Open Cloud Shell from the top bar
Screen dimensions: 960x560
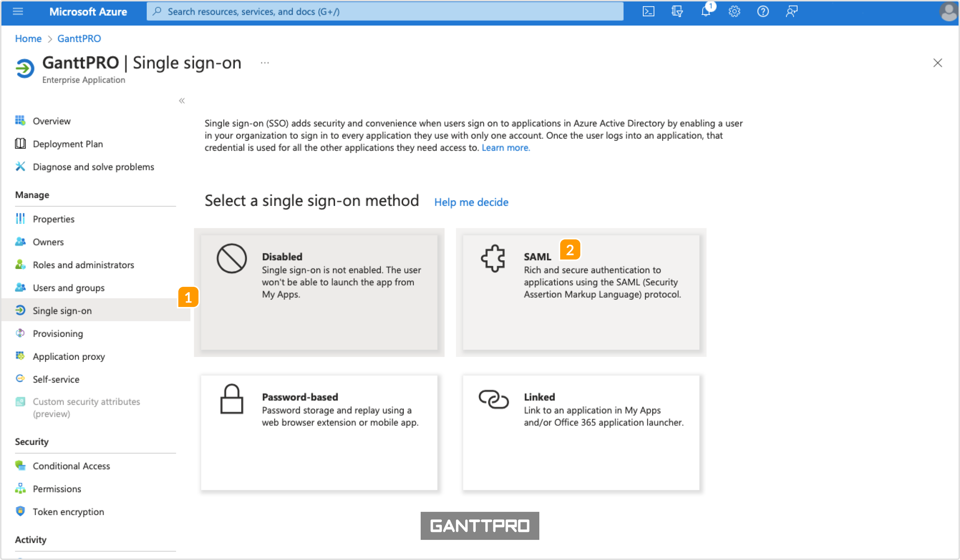(x=648, y=12)
